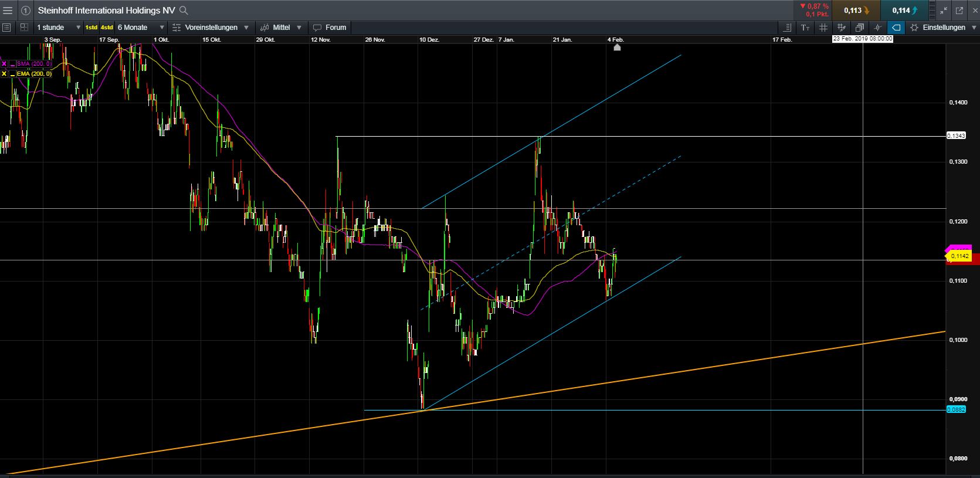The image size is (980, 478).
Task: Click the buy price 0,114 button
Action: click(904, 11)
